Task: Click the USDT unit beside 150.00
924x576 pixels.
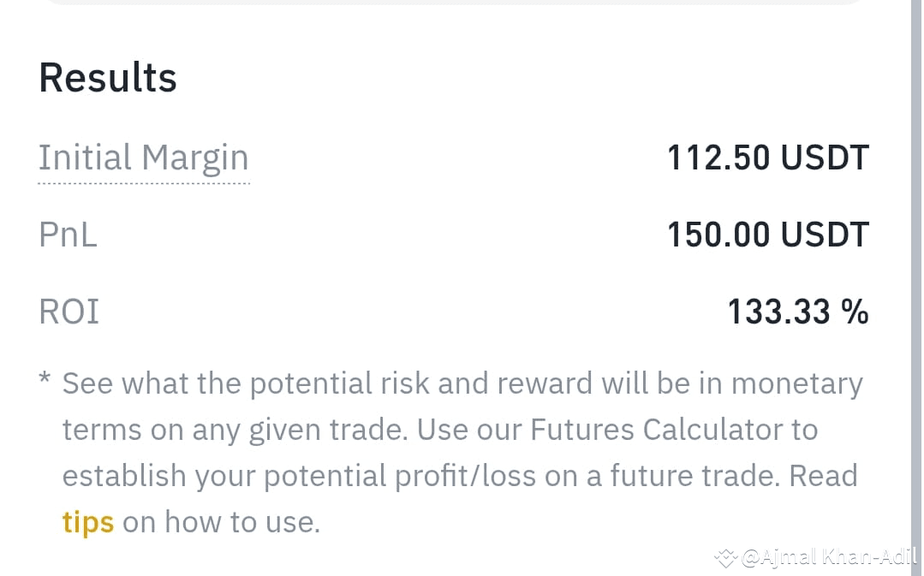Action: pos(825,235)
